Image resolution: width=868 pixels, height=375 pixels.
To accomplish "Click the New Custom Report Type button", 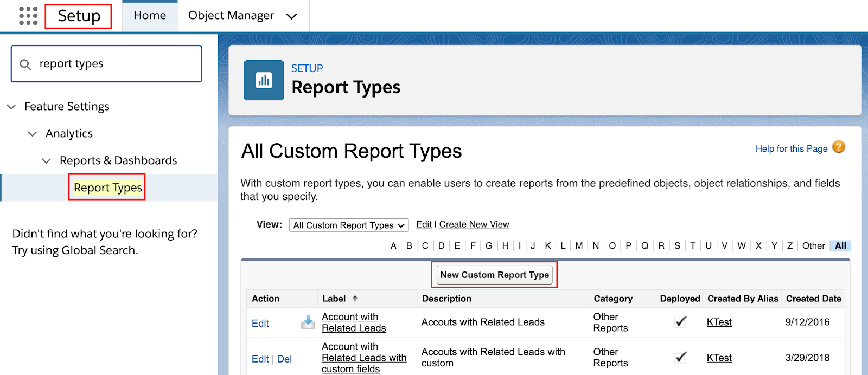I will 494,275.
